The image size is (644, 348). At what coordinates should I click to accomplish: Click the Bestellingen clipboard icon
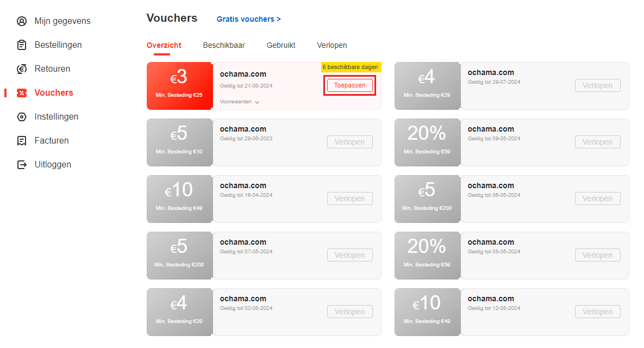[x=22, y=45]
